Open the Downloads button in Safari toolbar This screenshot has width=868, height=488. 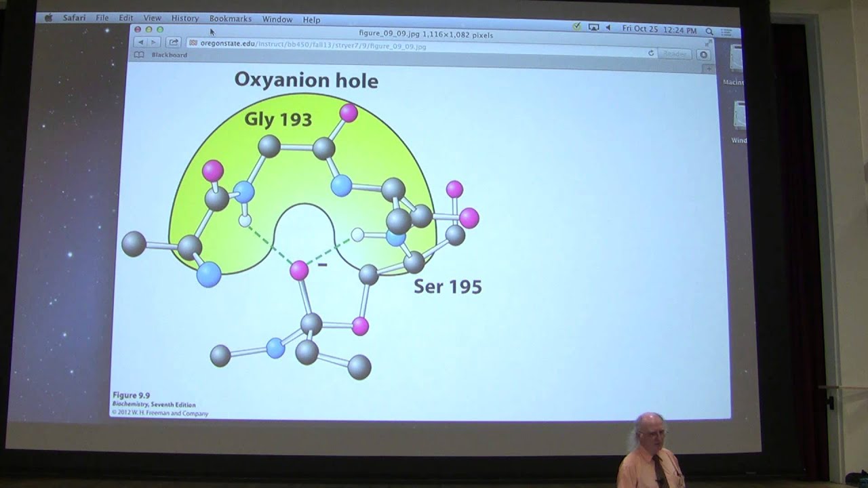tap(703, 55)
